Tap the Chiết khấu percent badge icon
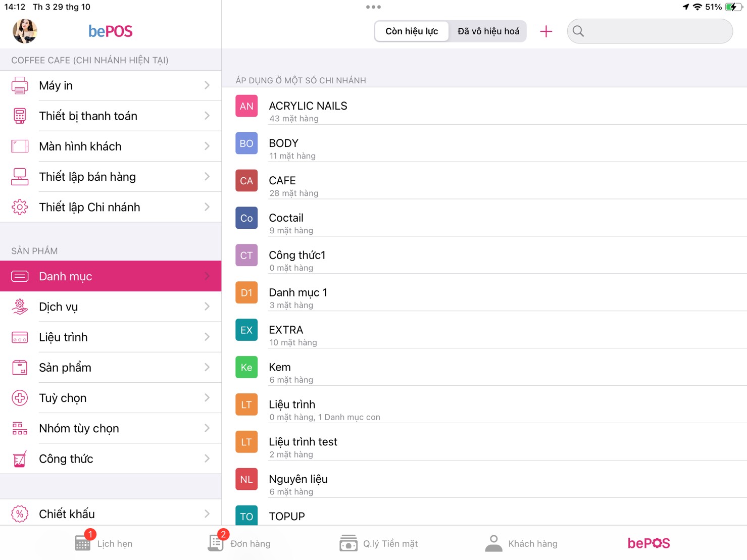Image resolution: width=747 pixels, height=560 pixels. point(20,514)
